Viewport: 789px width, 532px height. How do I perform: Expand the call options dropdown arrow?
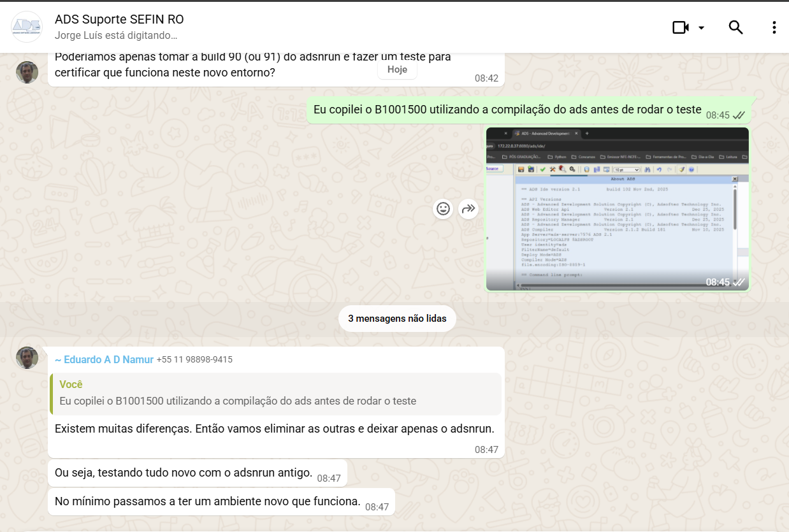(x=701, y=27)
